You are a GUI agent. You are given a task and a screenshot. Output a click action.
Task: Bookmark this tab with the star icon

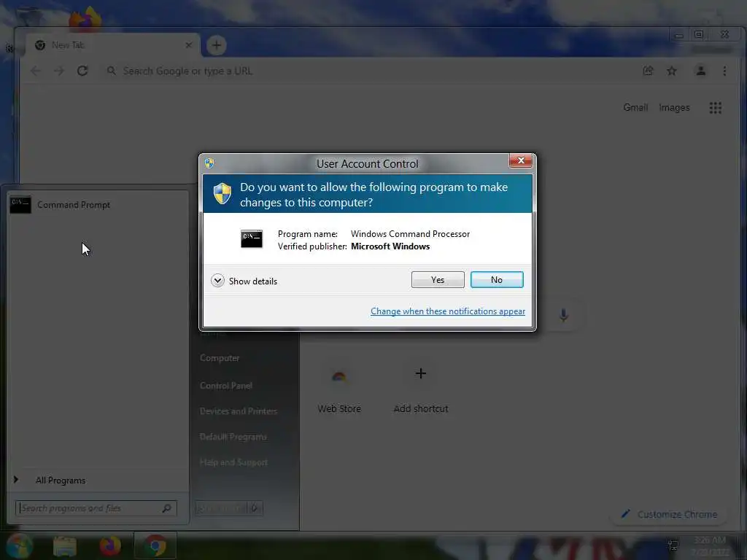click(672, 71)
